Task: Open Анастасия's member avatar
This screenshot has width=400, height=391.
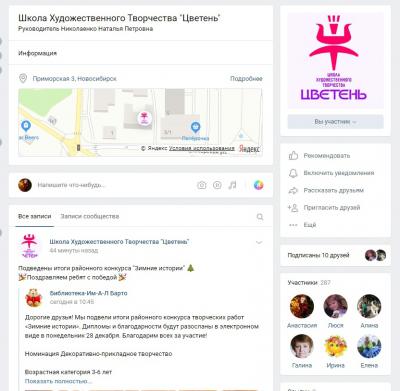Action: (302, 306)
